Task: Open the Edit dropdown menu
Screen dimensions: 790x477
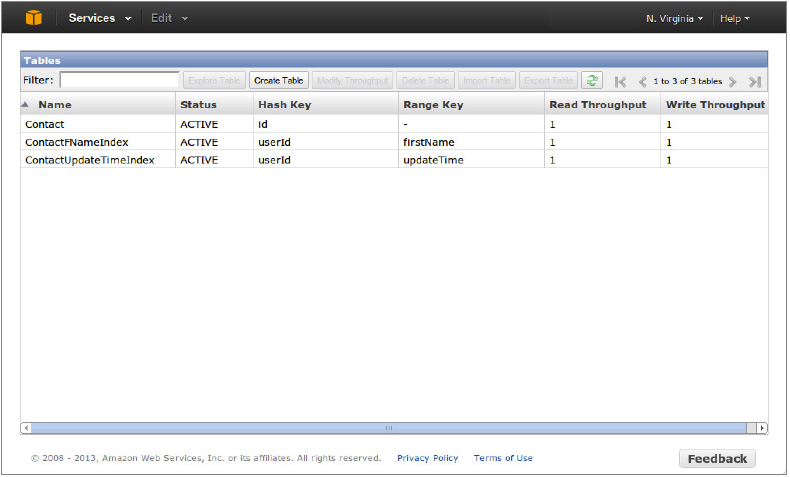Action: point(169,18)
